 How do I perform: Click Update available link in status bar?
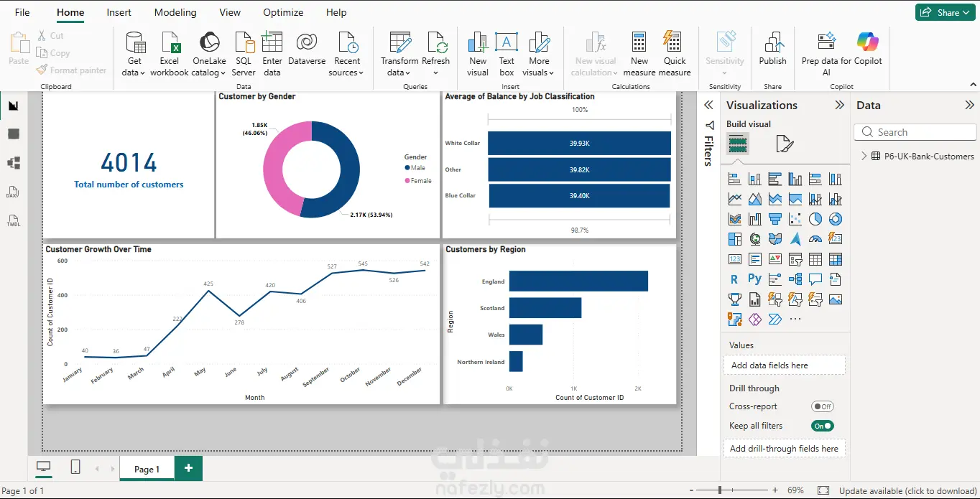(x=908, y=490)
